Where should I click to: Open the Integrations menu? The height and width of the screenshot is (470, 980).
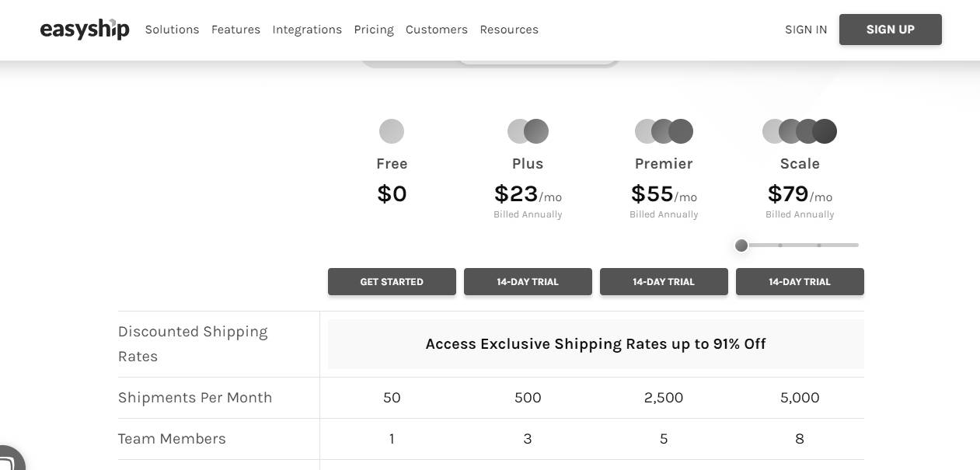click(x=307, y=30)
